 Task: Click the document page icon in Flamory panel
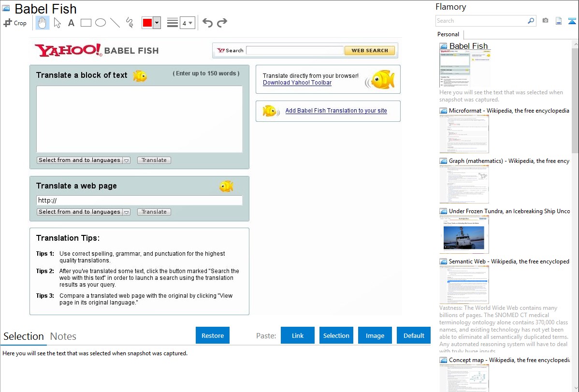559,21
